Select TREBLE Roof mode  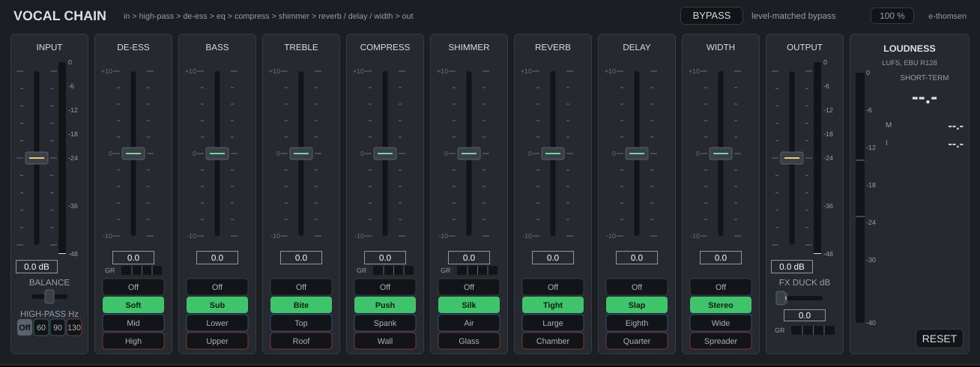[x=301, y=341]
